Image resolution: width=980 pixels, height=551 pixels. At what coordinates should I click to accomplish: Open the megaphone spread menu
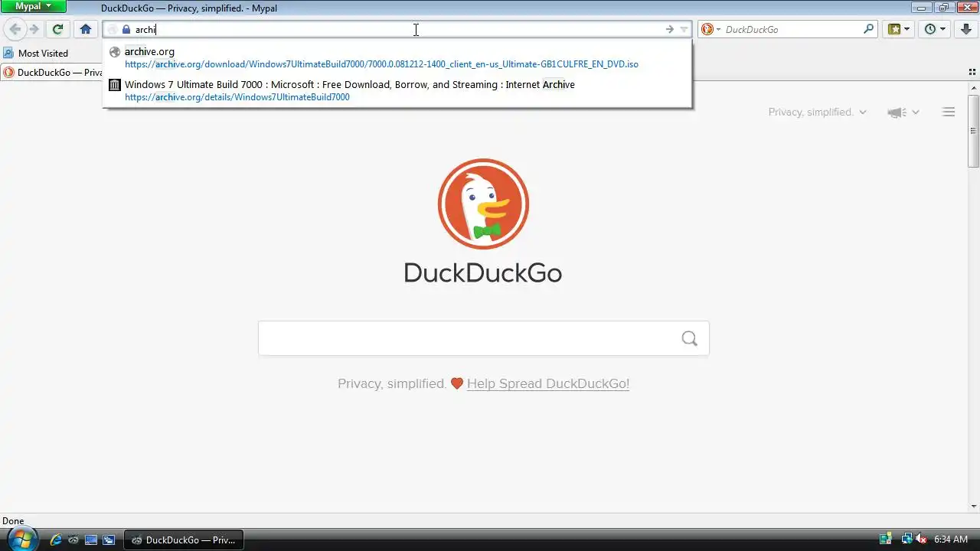(903, 112)
